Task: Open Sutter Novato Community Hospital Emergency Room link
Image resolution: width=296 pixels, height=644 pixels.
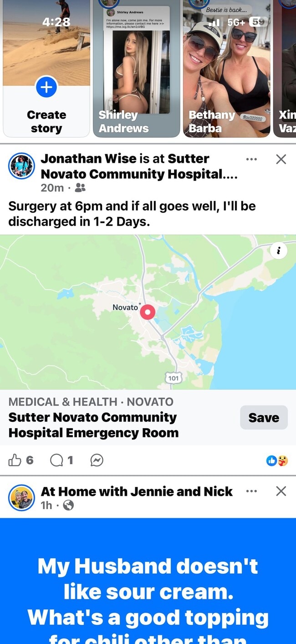Action: 93,425
